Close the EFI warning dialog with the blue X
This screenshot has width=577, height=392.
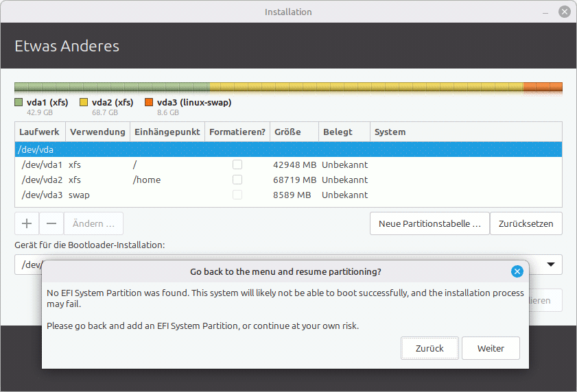(517, 271)
